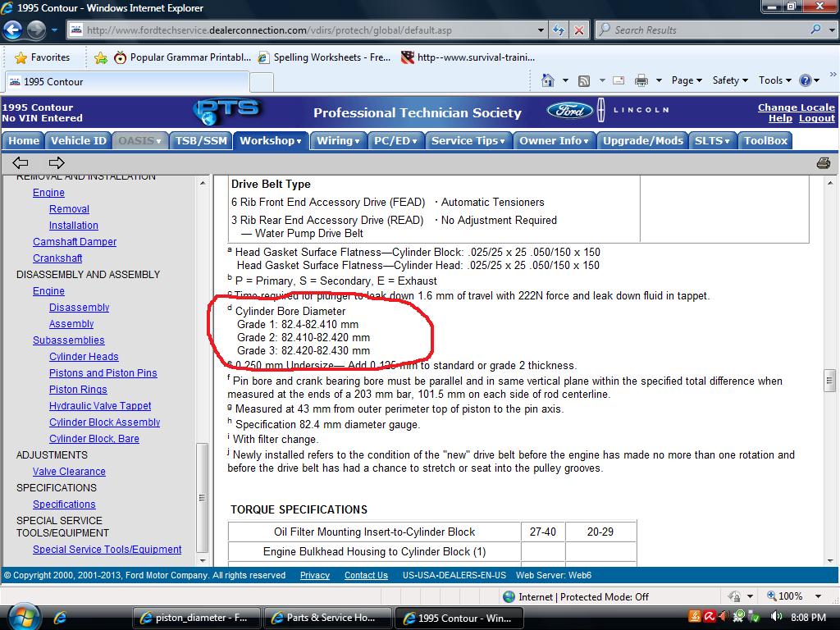The height and width of the screenshot is (630, 840).
Task: Switch to the Parts & Service Ho... taskbar window
Action: pyautogui.click(x=327, y=618)
